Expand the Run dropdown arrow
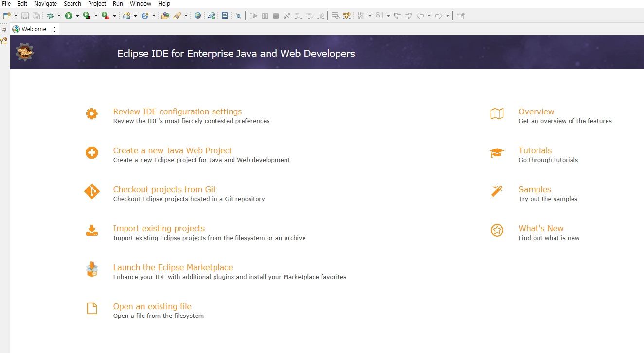 tap(77, 16)
